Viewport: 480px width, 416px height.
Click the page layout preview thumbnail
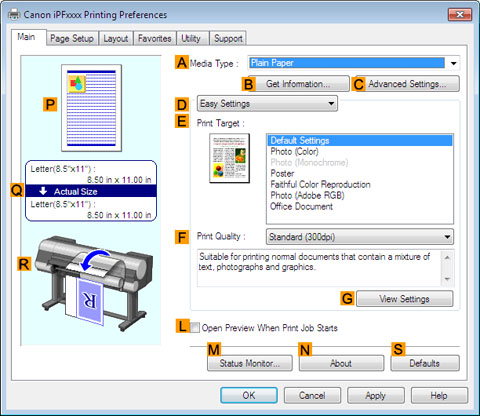(x=91, y=108)
